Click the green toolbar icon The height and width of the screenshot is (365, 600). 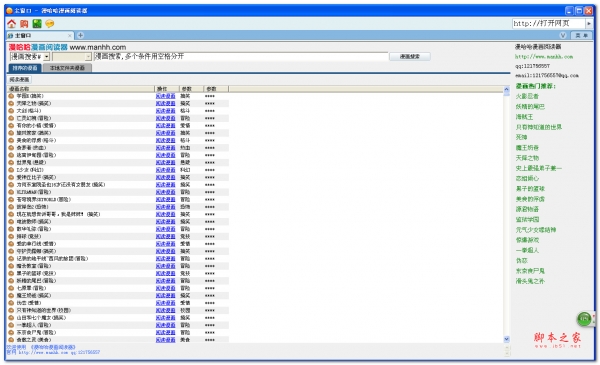point(37,24)
